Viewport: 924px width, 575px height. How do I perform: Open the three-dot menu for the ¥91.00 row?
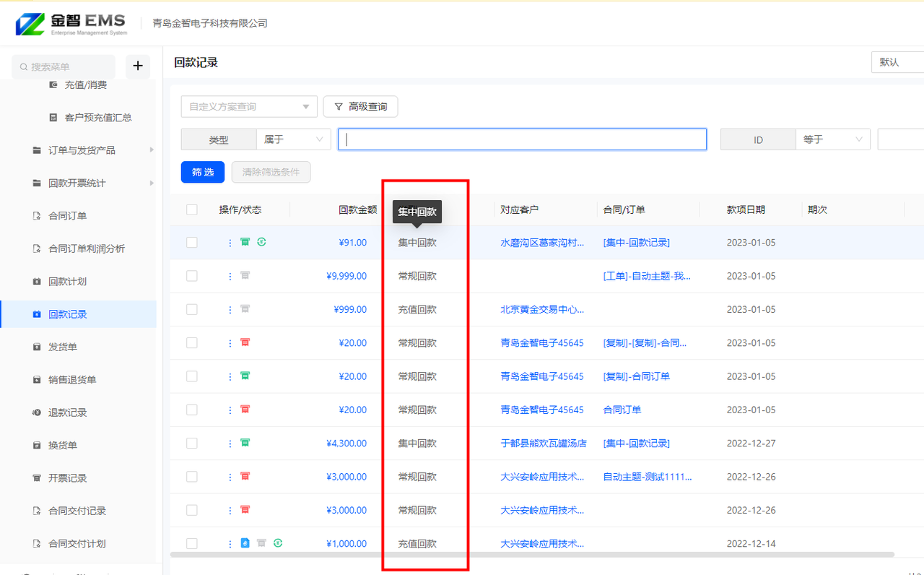pyautogui.click(x=230, y=243)
